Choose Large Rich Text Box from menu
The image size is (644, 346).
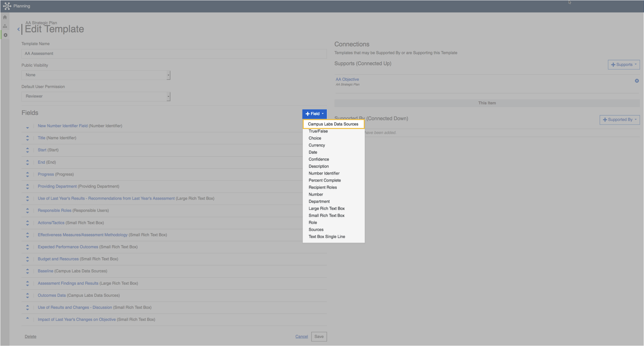pyautogui.click(x=327, y=208)
